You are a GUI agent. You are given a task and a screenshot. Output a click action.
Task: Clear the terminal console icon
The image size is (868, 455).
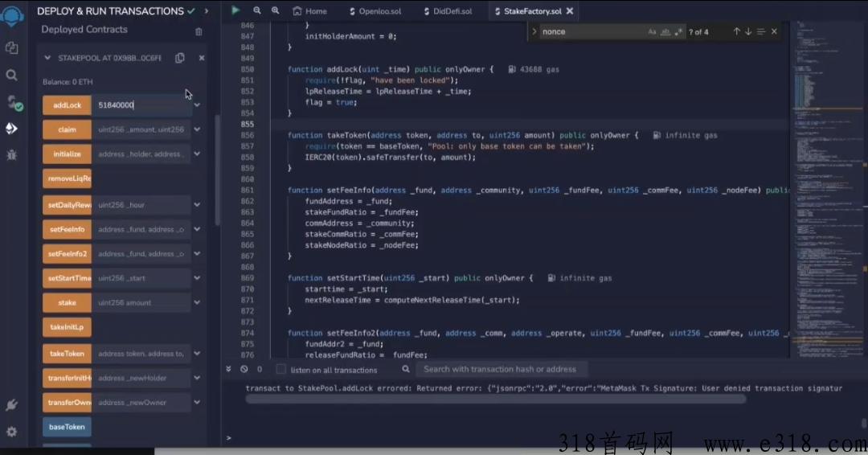244,369
